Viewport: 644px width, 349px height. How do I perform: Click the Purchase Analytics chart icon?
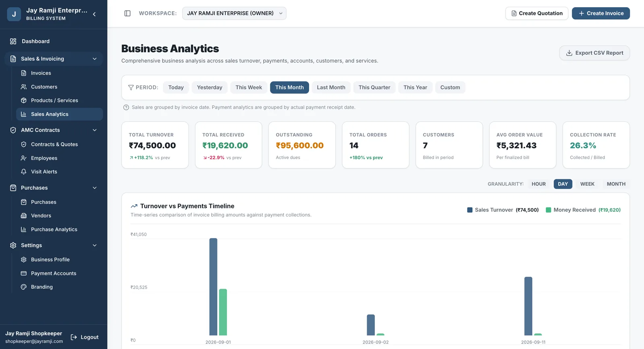click(x=24, y=230)
